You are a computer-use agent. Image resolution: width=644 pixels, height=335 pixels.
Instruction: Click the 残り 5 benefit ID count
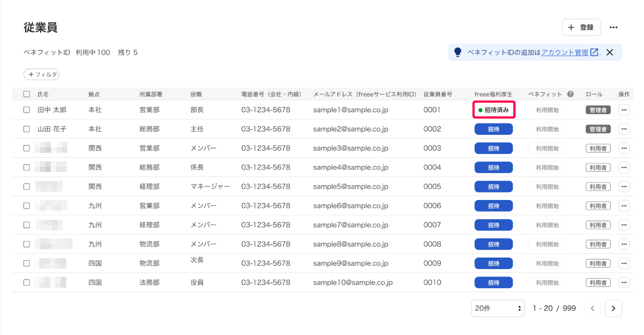128,52
